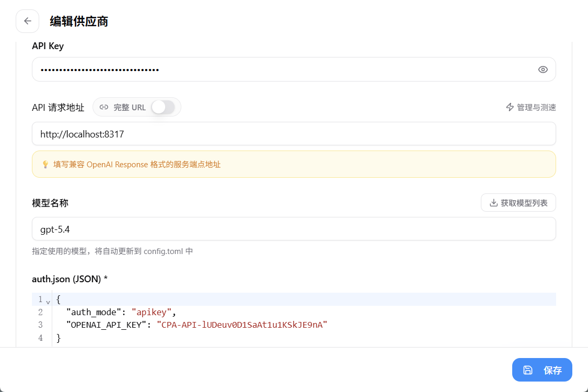Click the lightbulb icon in yellow hint banner
Image resolution: width=588 pixels, height=392 pixels.
click(x=45, y=164)
